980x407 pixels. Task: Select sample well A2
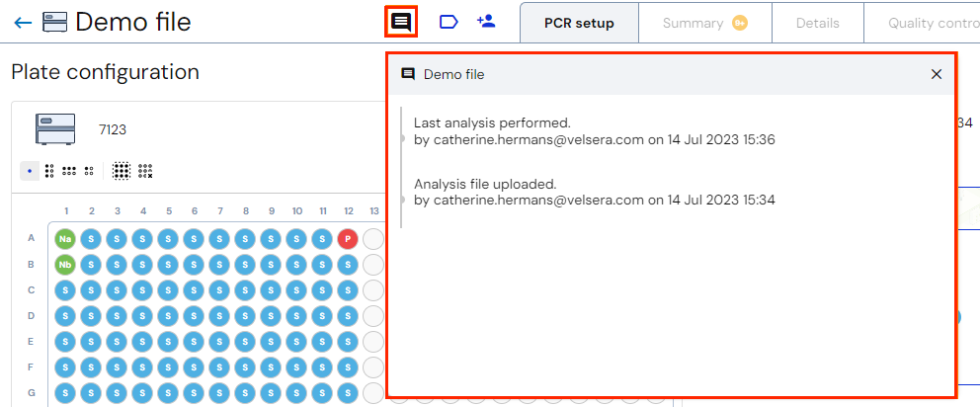tap(91, 238)
